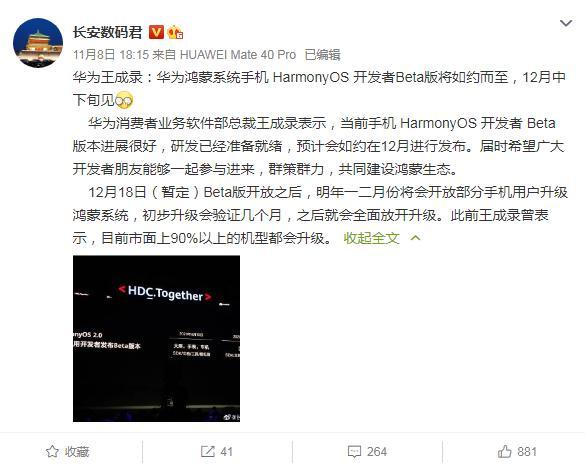
Task: Click the like count 881
Action: 527,452
